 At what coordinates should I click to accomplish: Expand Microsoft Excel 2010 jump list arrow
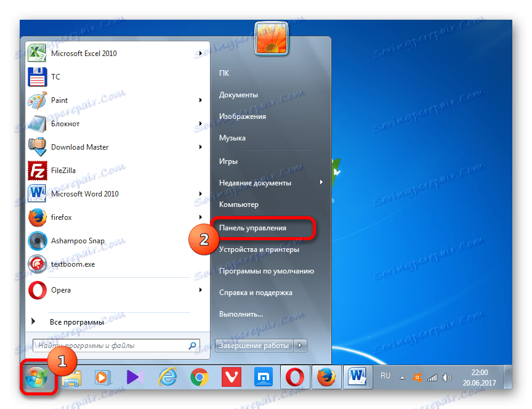[x=201, y=54]
